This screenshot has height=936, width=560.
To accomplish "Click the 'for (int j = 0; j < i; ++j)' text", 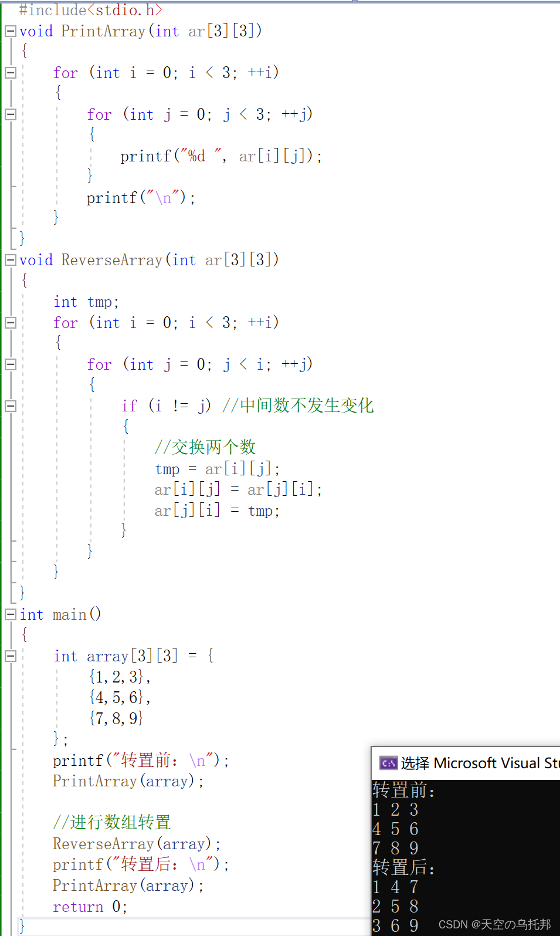I will tap(200, 364).
